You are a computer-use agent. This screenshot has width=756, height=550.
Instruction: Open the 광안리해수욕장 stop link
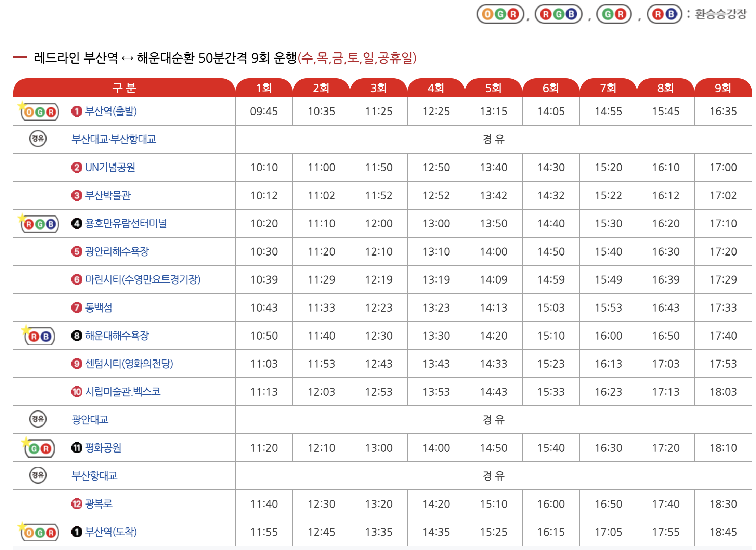click(117, 251)
